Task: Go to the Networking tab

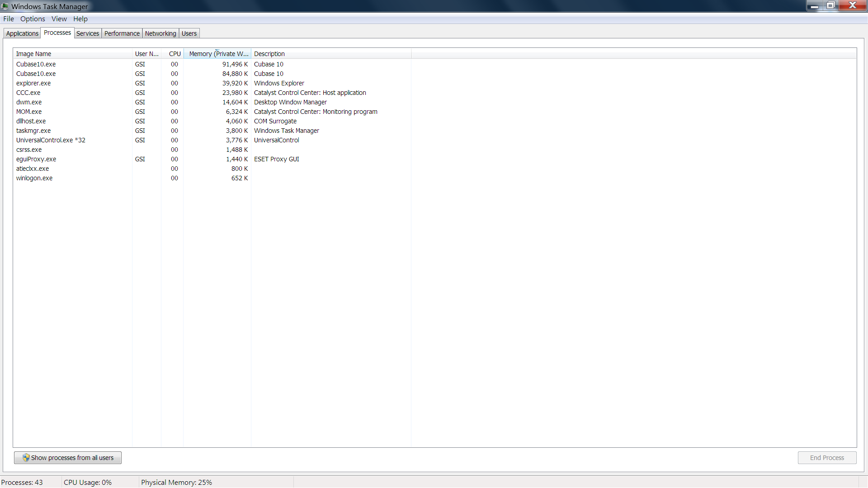Action: pyautogui.click(x=160, y=33)
